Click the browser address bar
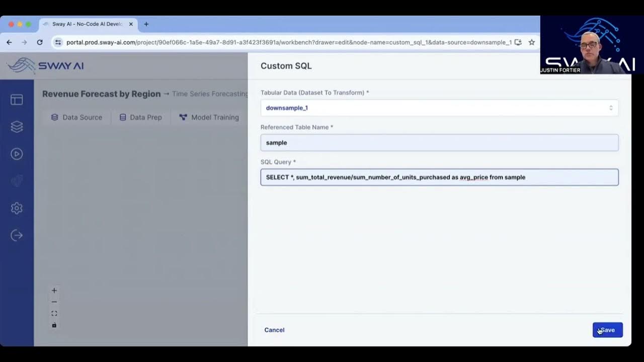644x362 pixels. 289,42
